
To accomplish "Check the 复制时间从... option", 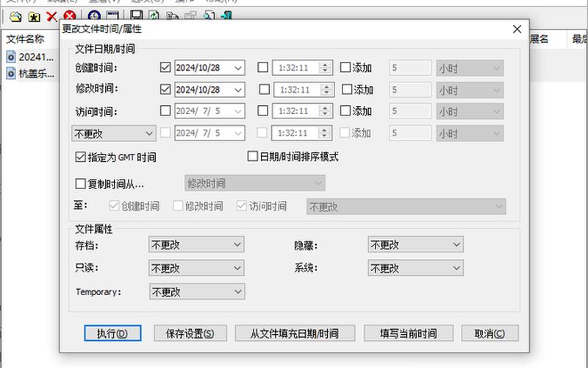I will tap(110, 184).
